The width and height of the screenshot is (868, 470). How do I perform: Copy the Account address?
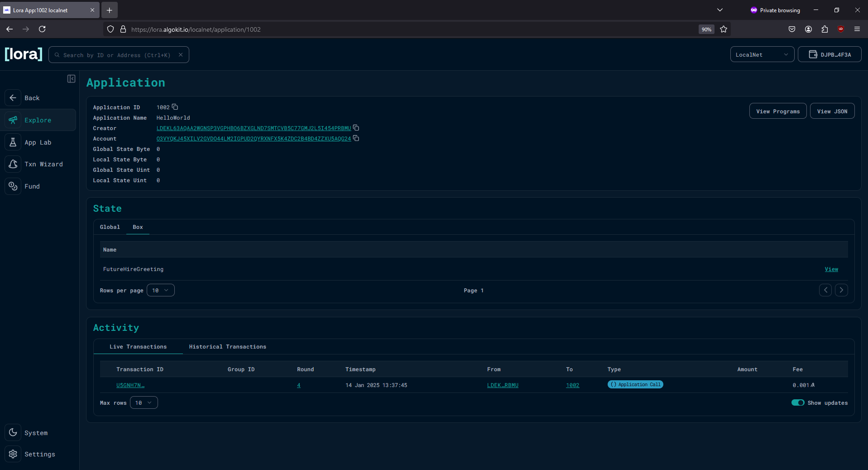356,138
